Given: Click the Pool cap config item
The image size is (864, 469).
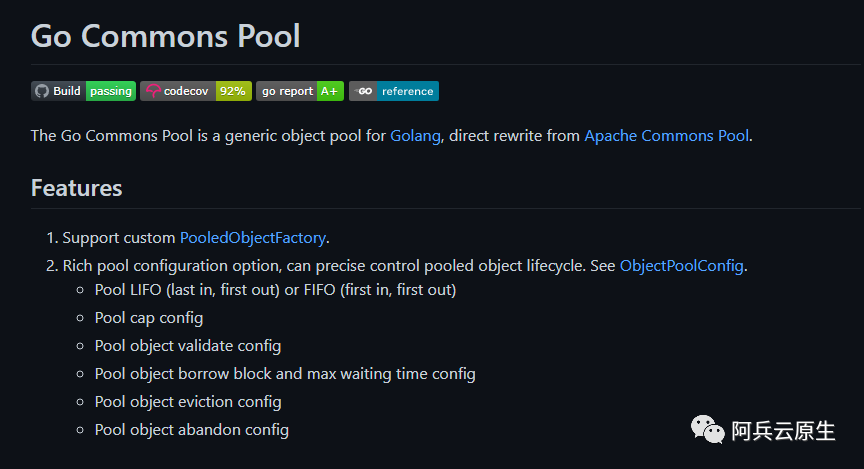Looking at the screenshot, I should click(149, 318).
